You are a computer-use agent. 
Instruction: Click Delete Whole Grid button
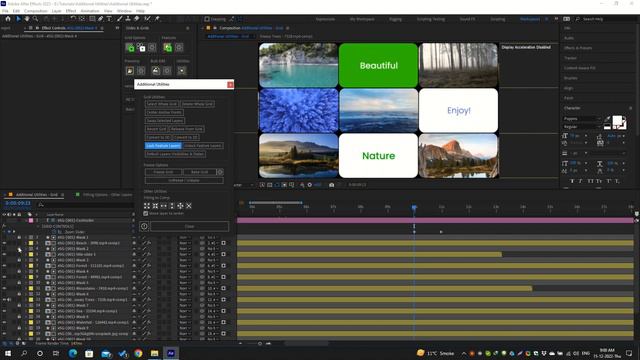coord(198,104)
